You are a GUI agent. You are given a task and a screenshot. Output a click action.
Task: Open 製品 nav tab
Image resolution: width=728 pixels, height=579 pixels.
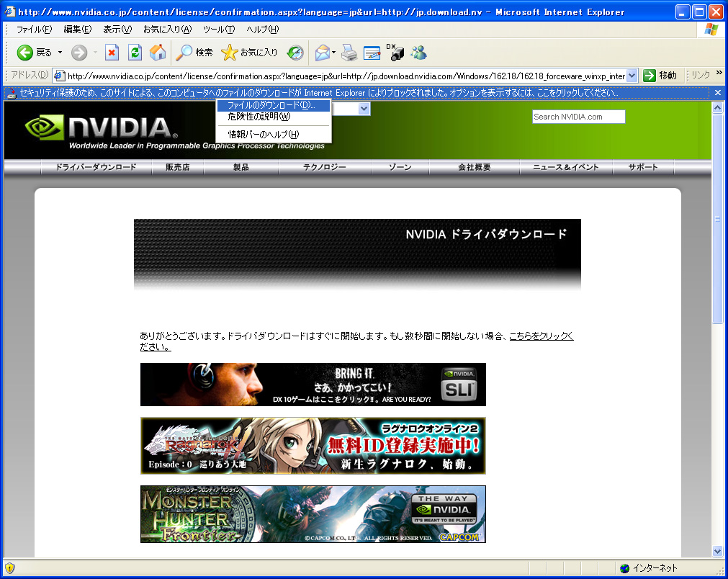point(241,167)
